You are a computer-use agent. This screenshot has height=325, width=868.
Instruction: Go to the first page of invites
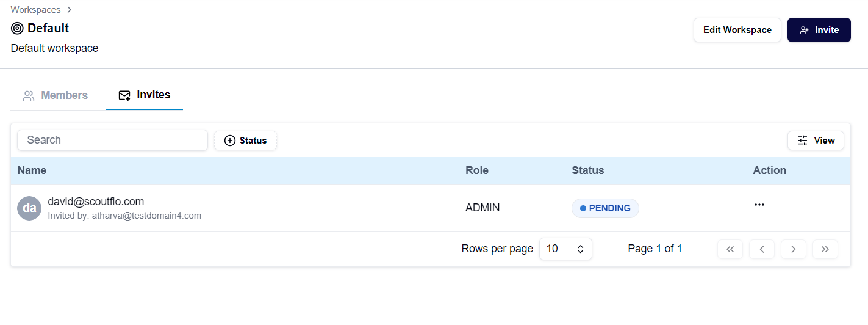(x=730, y=249)
